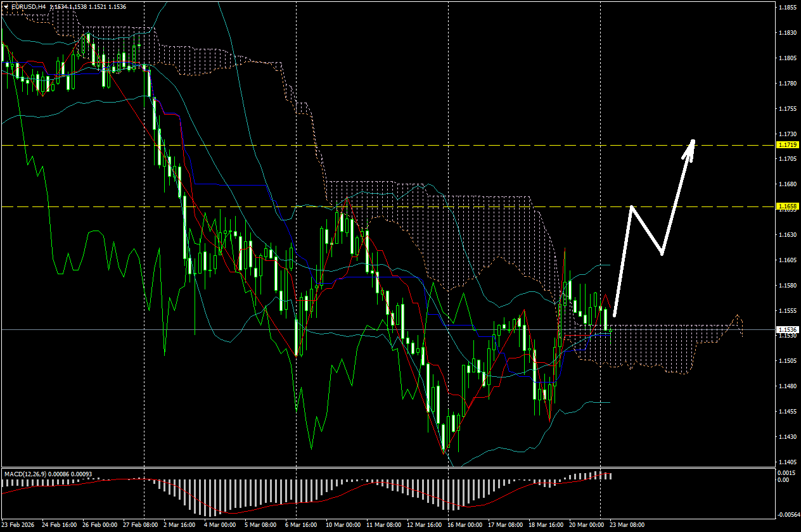Click the 23 Feb 2026 date label

pos(19,525)
